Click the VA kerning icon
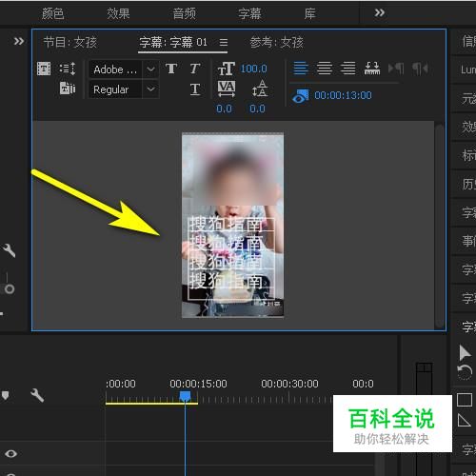 point(227,89)
